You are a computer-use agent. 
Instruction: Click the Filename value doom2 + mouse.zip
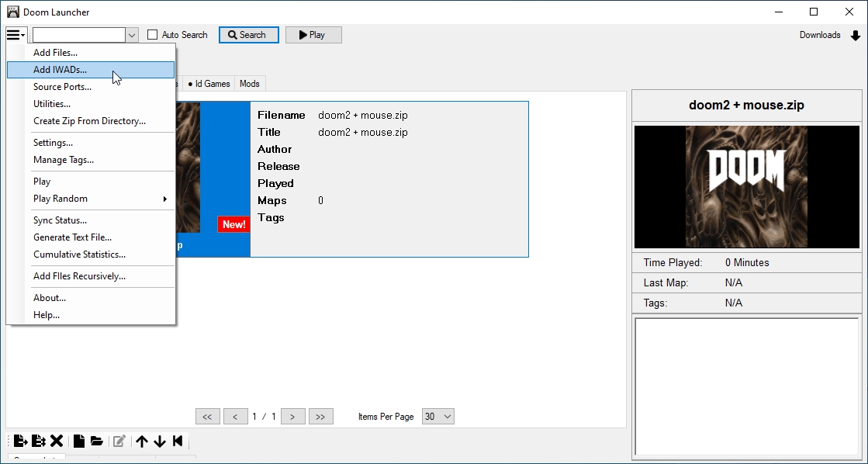point(362,115)
